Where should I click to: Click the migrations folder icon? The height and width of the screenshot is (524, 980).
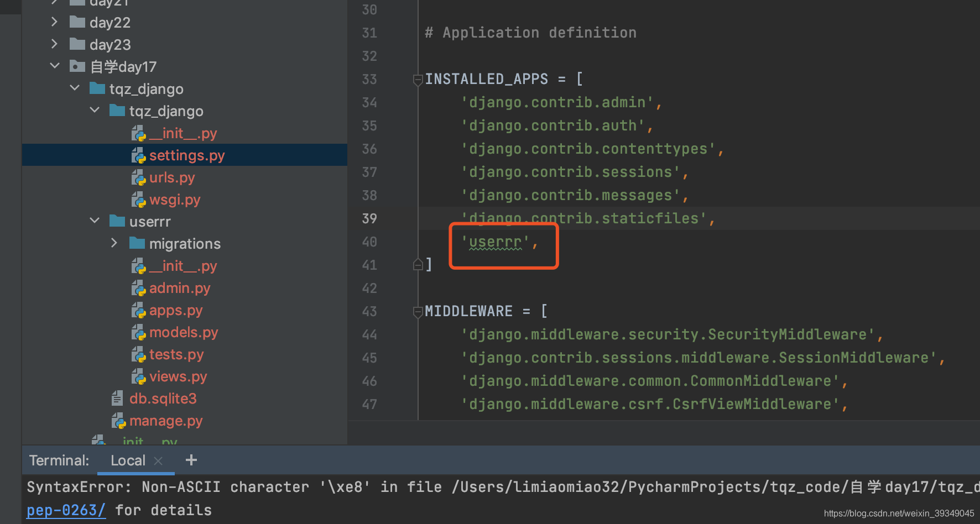pyautogui.click(x=137, y=243)
